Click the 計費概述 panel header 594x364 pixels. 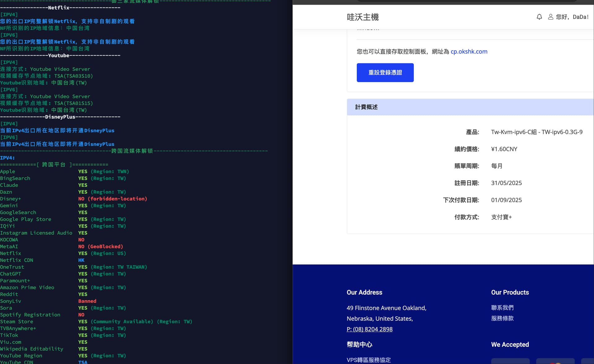(x=366, y=107)
